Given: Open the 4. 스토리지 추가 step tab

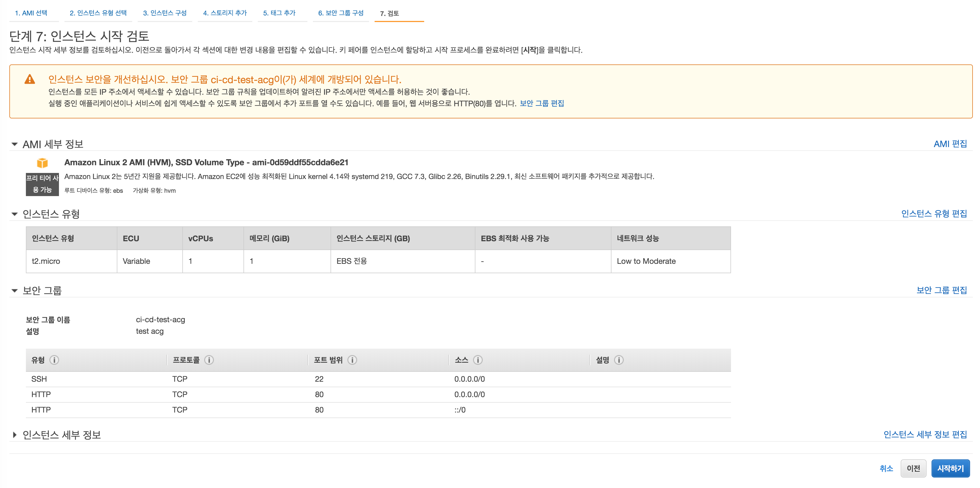Looking at the screenshot, I should point(225,13).
